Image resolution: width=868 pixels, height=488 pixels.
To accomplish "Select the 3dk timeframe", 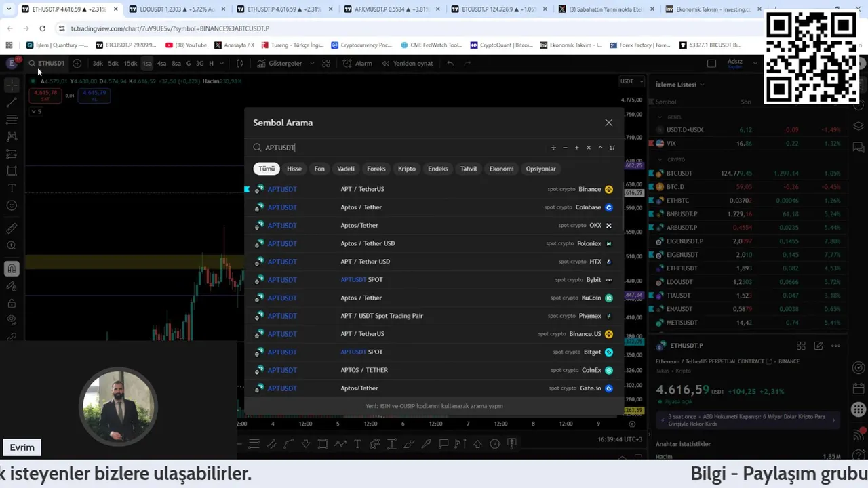I will [98, 63].
